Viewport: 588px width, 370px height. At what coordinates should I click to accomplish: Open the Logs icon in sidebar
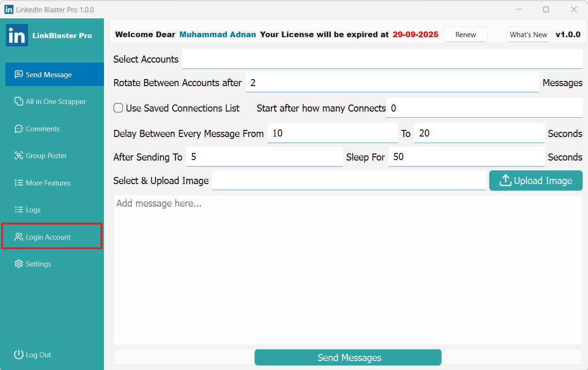click(19, 210)
